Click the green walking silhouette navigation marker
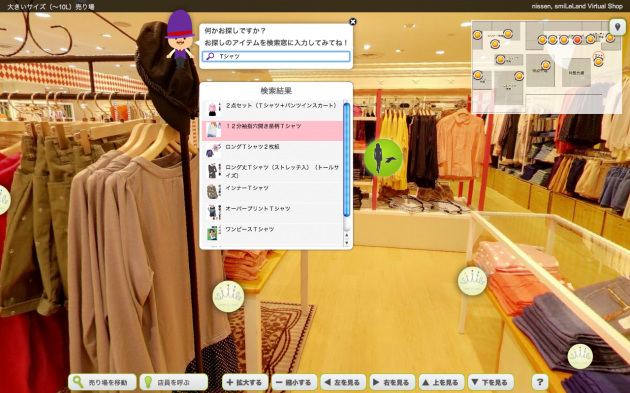The image size is (630, 393). point(383,158)
